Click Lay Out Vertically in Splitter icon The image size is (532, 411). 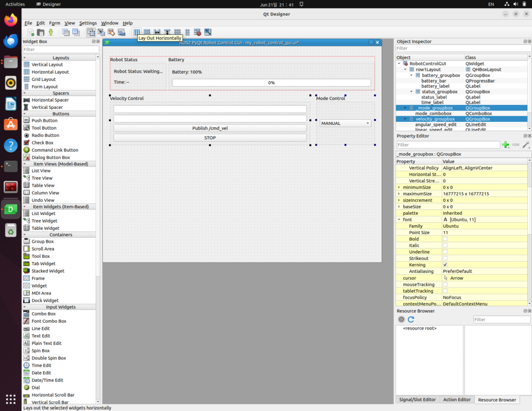pos(167,32)
